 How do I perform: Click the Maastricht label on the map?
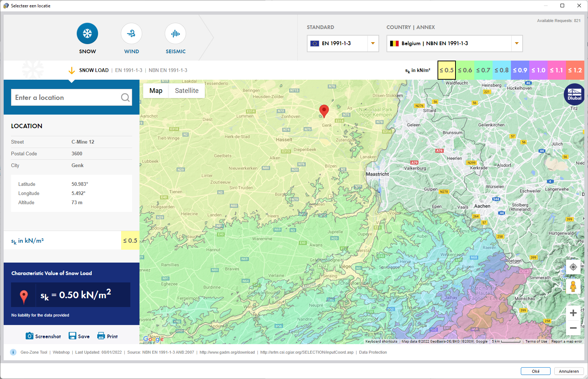click(377, 174)
